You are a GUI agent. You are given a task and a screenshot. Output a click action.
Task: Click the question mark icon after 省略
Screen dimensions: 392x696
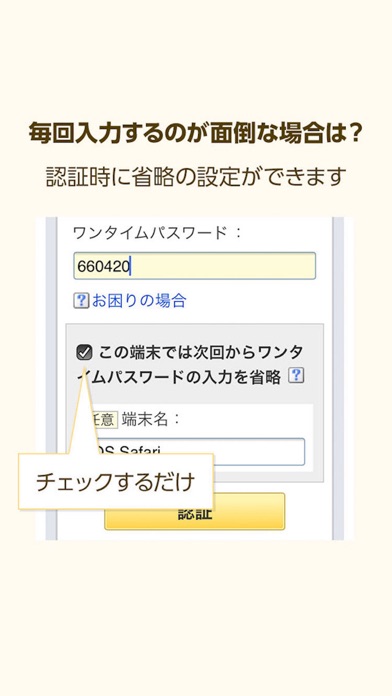(x=296, y=376)
